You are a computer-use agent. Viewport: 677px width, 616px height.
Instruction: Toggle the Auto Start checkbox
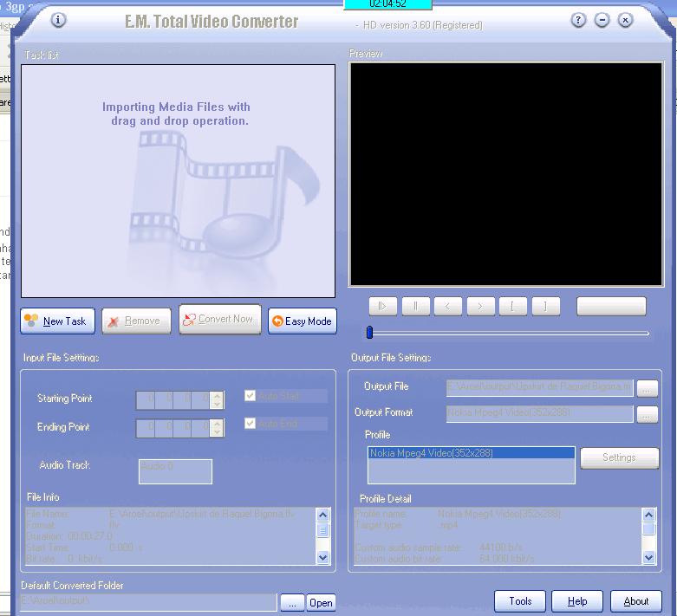(250, 395)
